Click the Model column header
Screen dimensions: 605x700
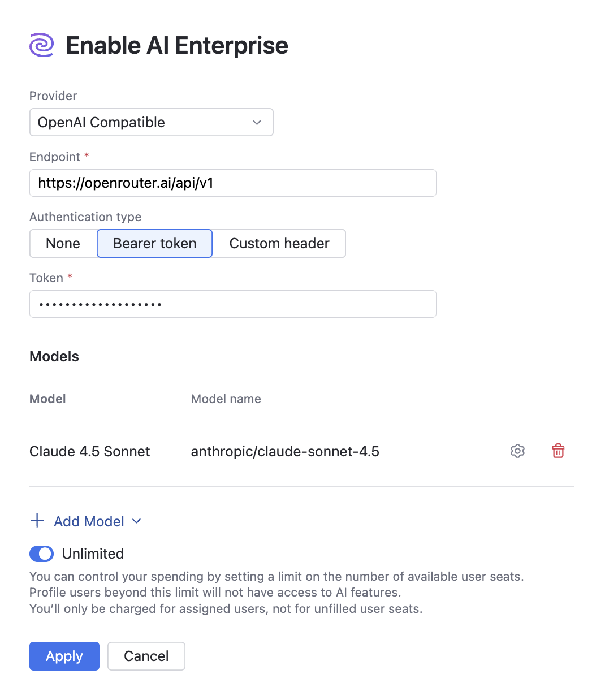pos(47,399)
